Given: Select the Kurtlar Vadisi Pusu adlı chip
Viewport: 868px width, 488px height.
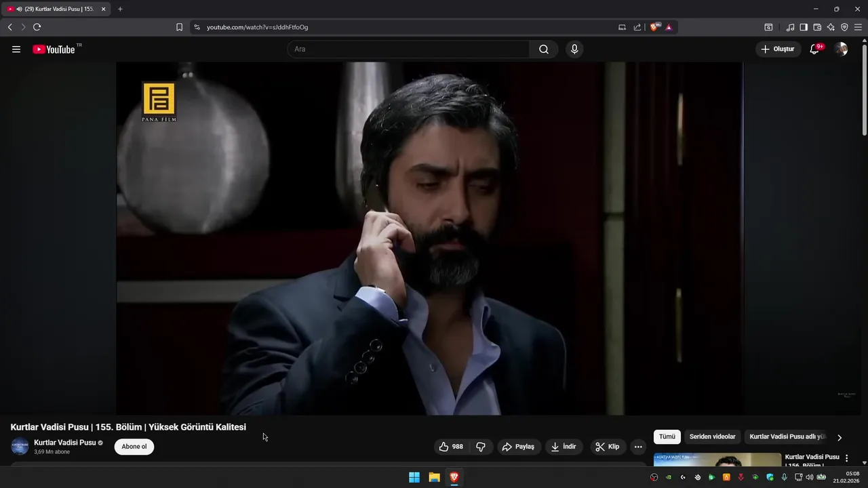Looking at the screenshot, I should coord(787,437).
